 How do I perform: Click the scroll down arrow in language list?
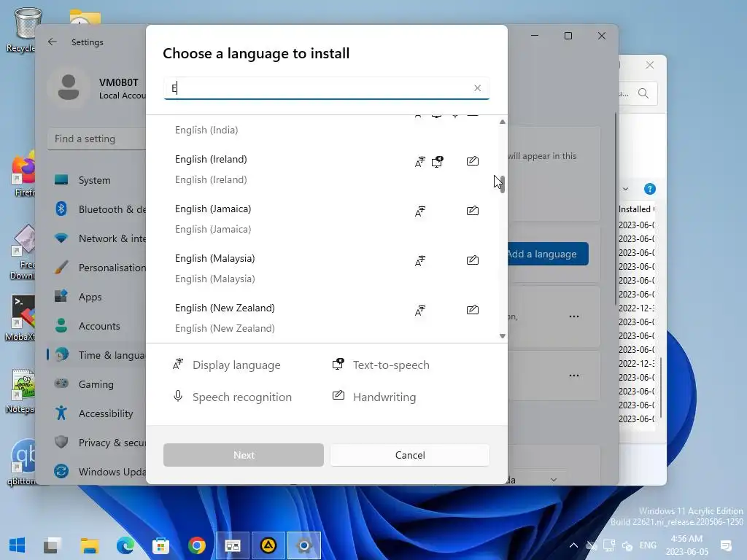tap(502, 336)
